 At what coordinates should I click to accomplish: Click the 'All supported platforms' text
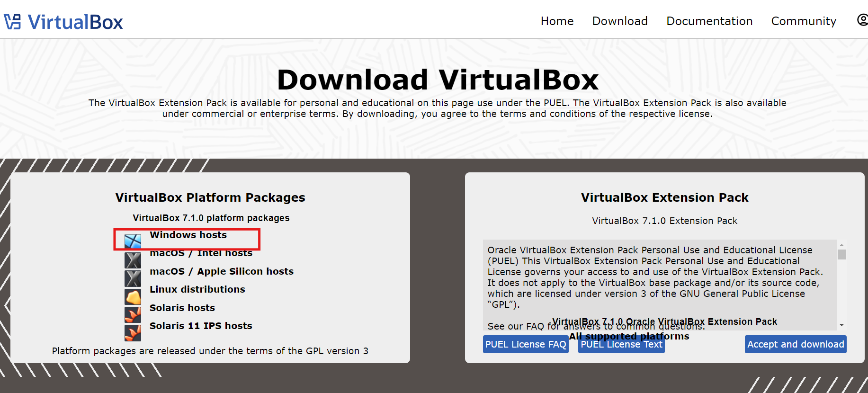[x=629, y=336]
